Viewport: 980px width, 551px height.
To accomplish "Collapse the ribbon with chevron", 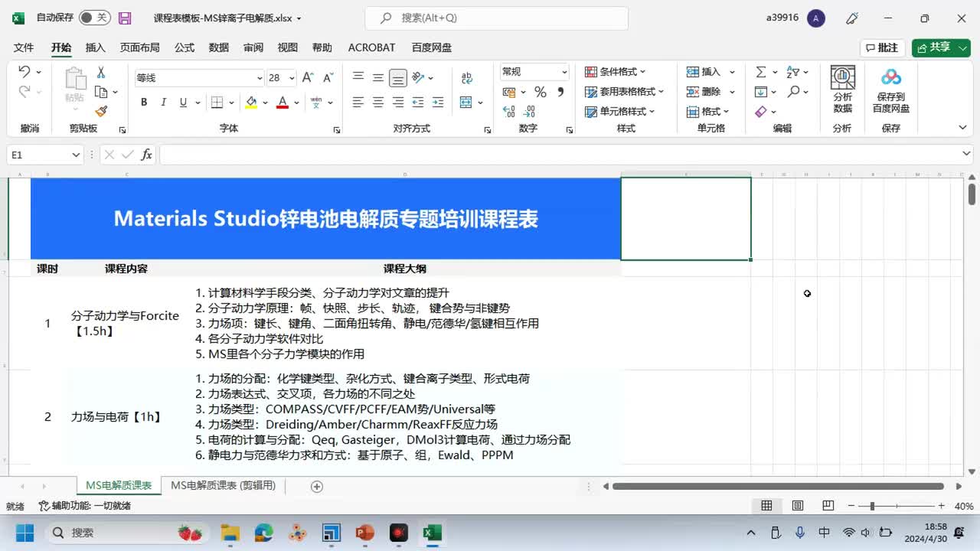I will pos(963,129).
